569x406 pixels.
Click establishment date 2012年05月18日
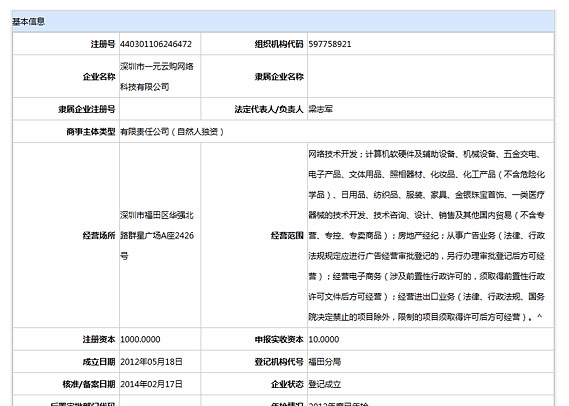click(151, 362)
